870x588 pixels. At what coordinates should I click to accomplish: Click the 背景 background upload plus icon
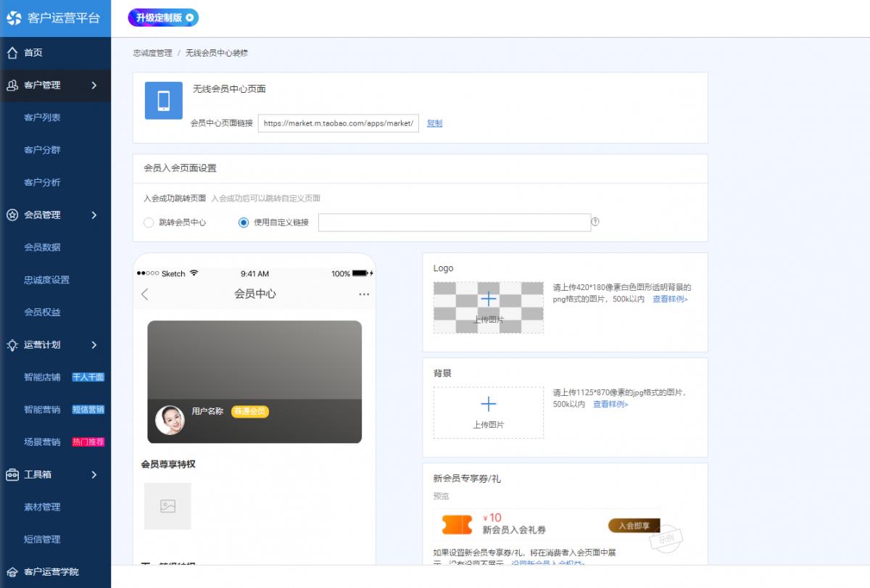point(488,404)
